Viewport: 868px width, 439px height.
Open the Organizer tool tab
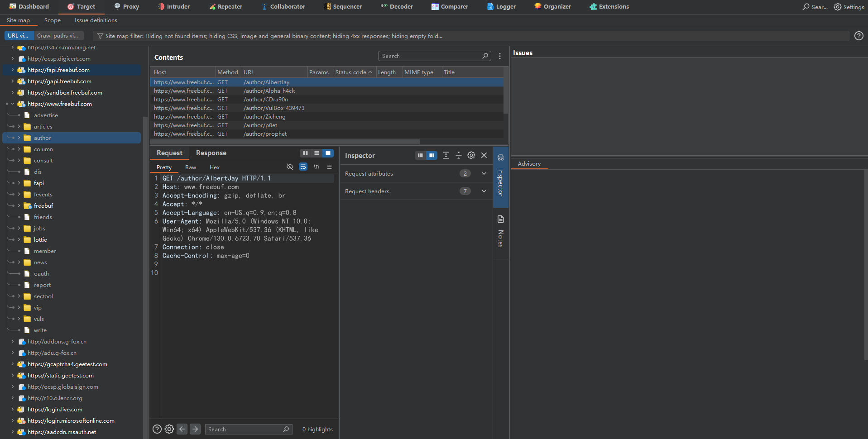click(x=552, y=7)
